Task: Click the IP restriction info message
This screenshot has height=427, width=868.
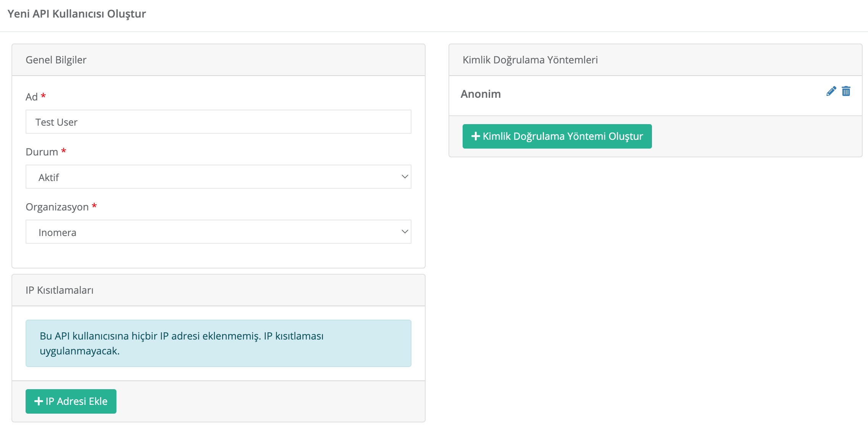Action: click(x=218, y=343)
